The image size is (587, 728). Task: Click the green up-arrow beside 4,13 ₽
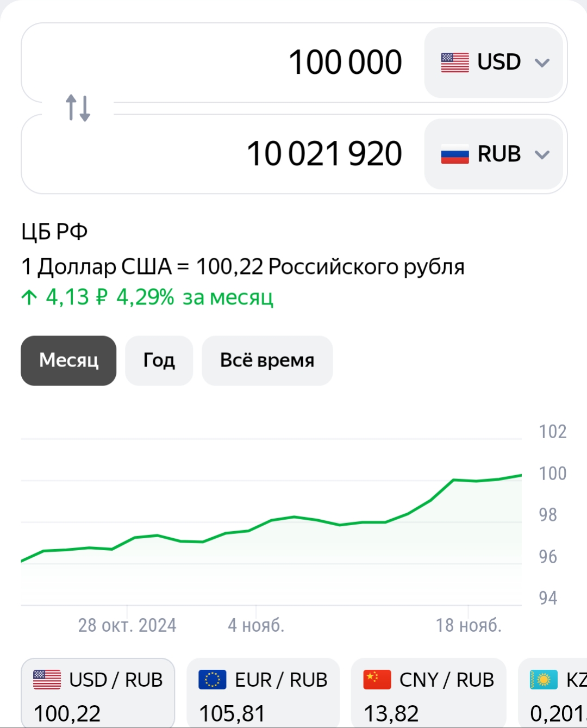[29, 297]
